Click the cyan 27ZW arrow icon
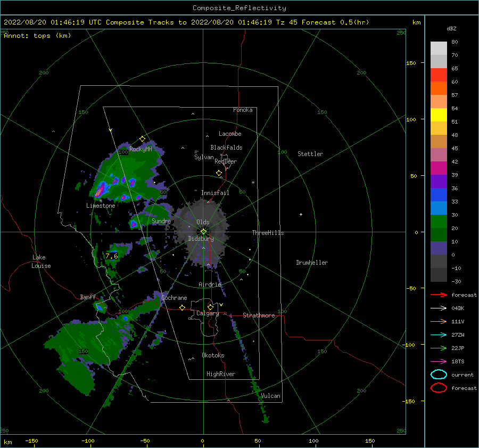 point(439,335)
